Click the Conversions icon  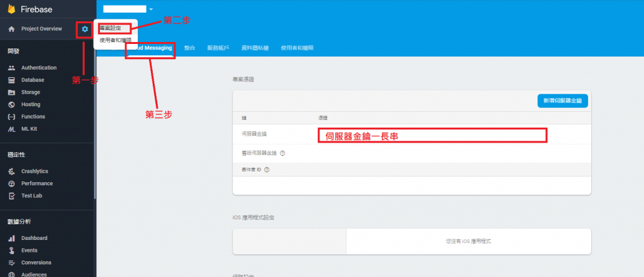(11, 263)
